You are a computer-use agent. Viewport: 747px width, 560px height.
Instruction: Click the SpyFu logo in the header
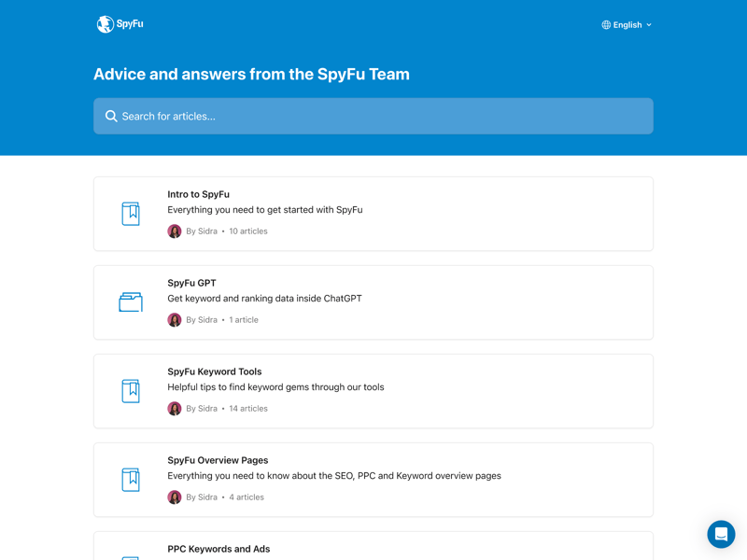click(120, 24)
